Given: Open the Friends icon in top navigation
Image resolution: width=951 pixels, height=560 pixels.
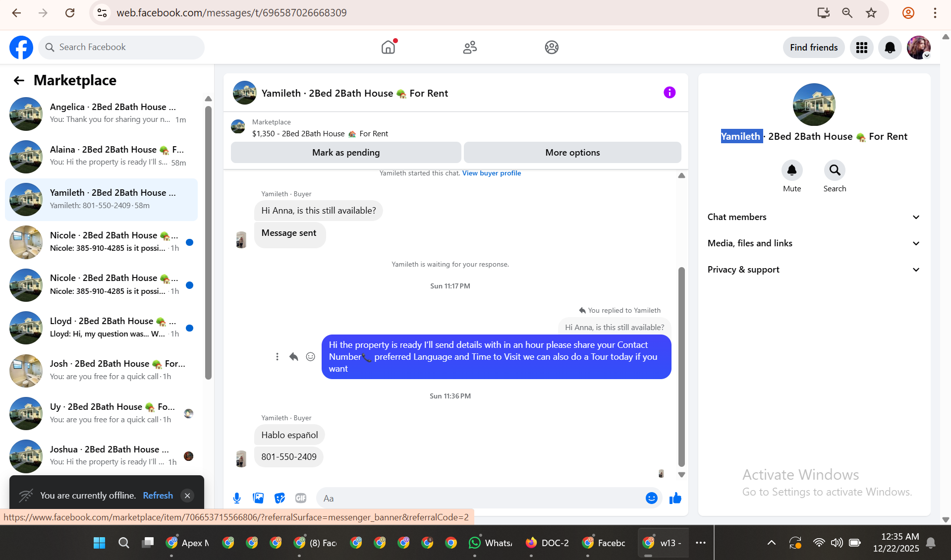Looking at the screenshot, I should pyautogui.click(x=470, y=47).
